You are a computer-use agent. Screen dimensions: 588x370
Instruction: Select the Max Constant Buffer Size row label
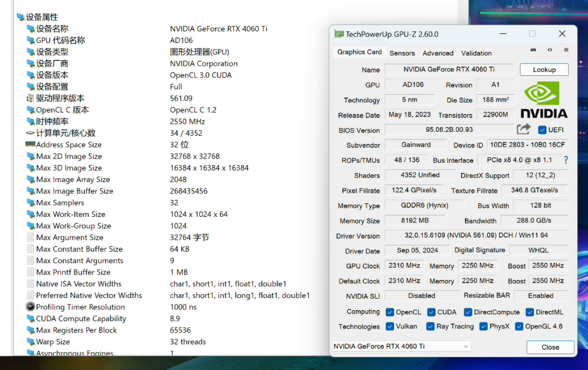click(x=79, y=249)
